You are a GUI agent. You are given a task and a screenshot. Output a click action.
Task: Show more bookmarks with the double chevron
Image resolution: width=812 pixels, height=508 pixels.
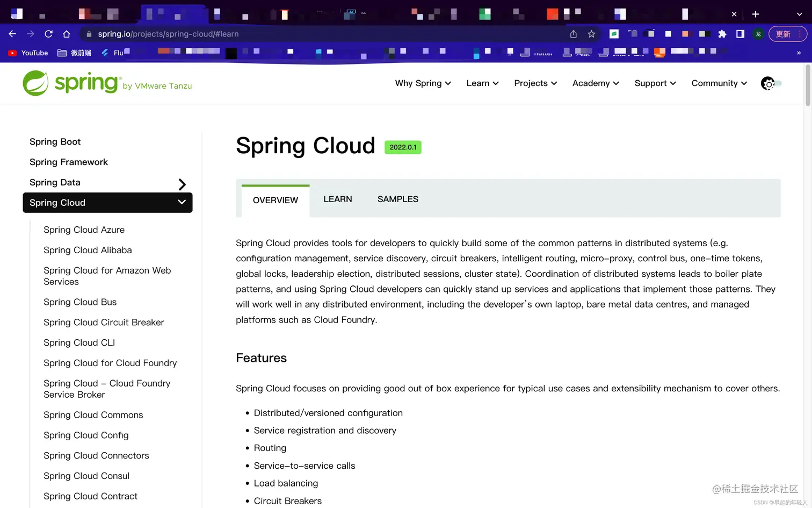[799, 53]
